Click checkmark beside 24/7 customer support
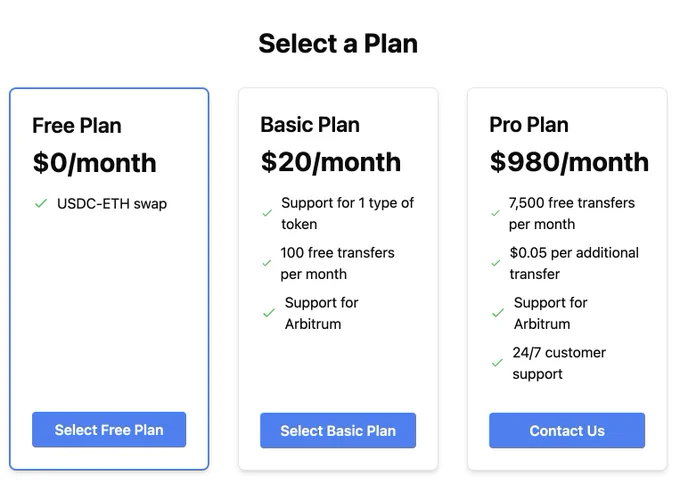This screenshot has width=680, height=484. 497,363
